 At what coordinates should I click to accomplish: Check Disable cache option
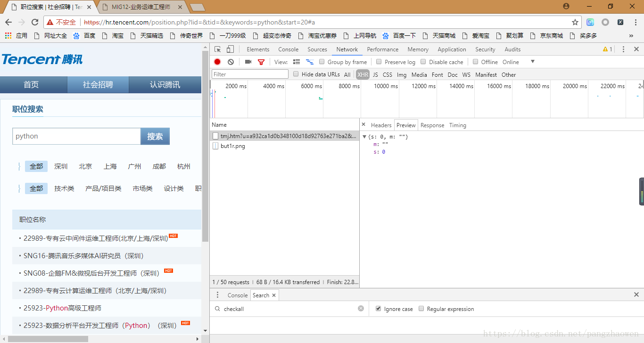point(423,62)
